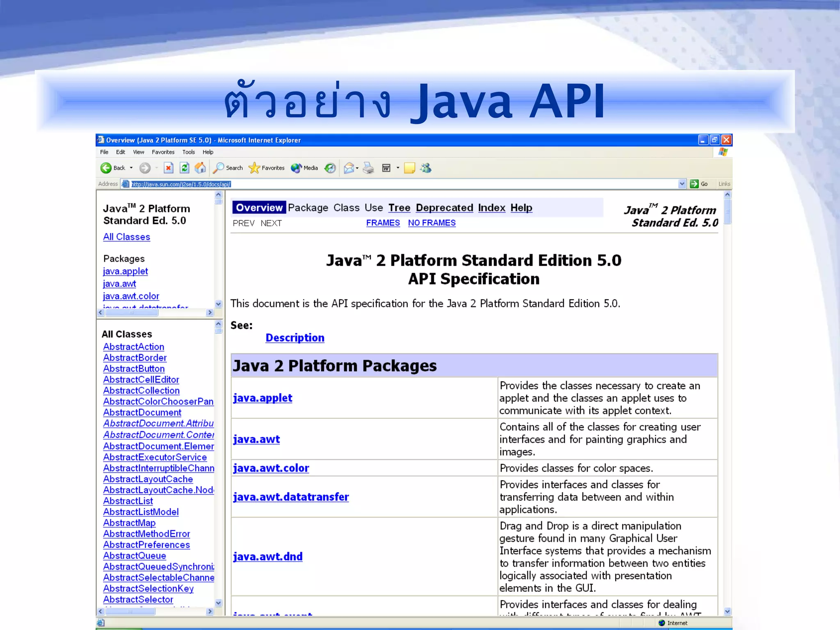
Task: Select the Overview navigation tab
Action: 259,208
